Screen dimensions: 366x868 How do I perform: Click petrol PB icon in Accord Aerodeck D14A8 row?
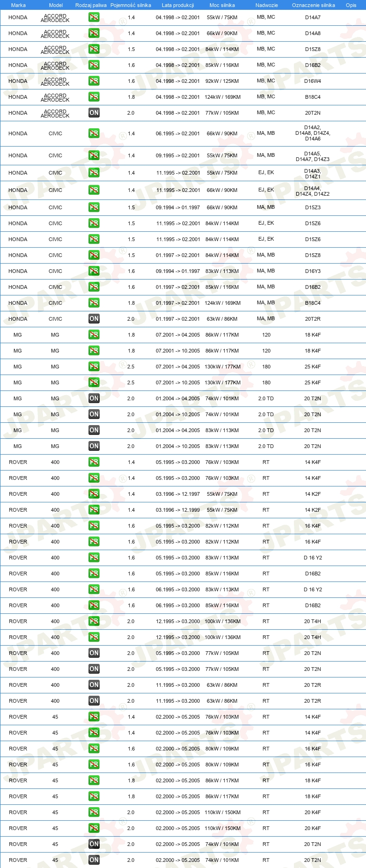click(x=94, y=33)
